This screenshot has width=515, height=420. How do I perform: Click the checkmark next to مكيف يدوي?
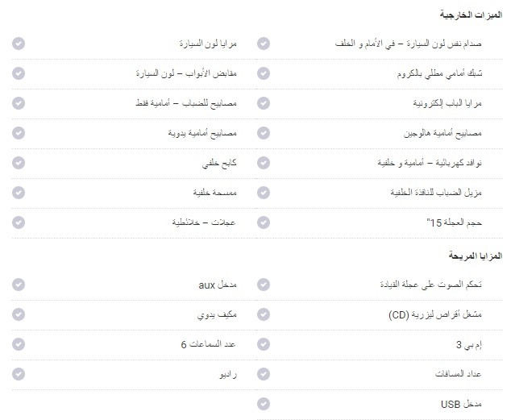tap(19, 314)
